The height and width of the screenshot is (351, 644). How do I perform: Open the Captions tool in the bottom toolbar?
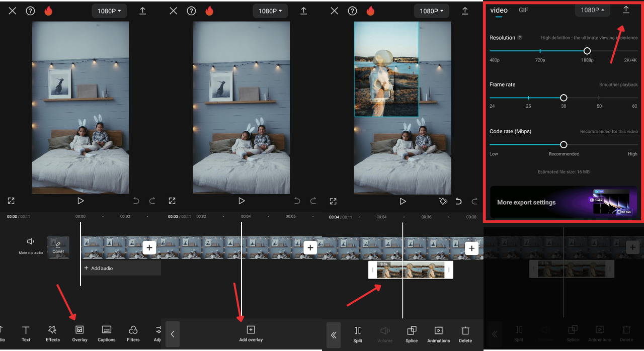click(x=106, y=333)
